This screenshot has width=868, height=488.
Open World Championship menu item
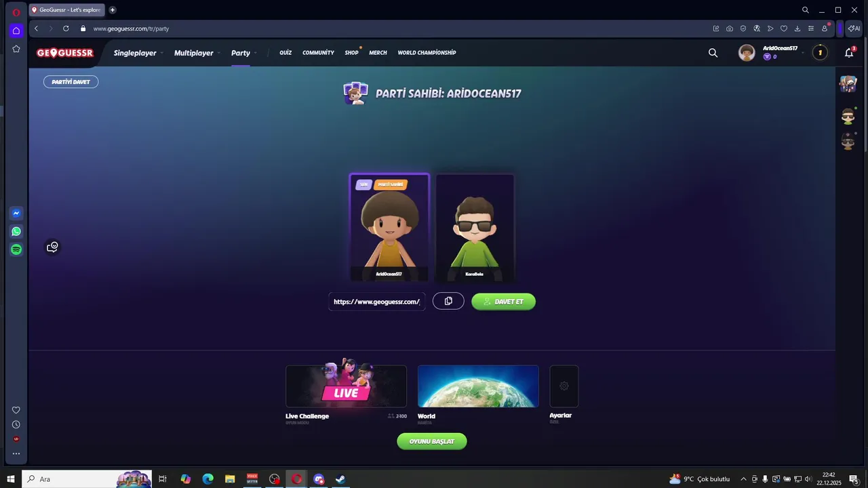[x=427, y=53]
